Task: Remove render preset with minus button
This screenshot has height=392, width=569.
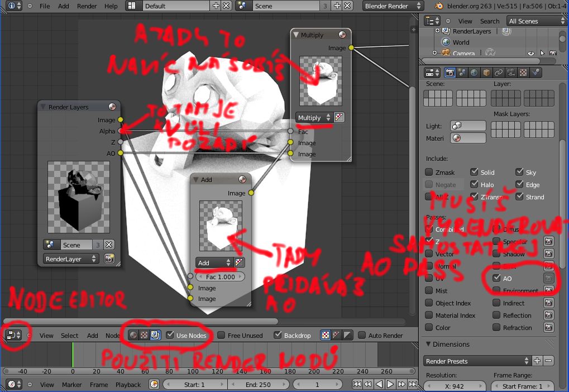Action: 548,361
